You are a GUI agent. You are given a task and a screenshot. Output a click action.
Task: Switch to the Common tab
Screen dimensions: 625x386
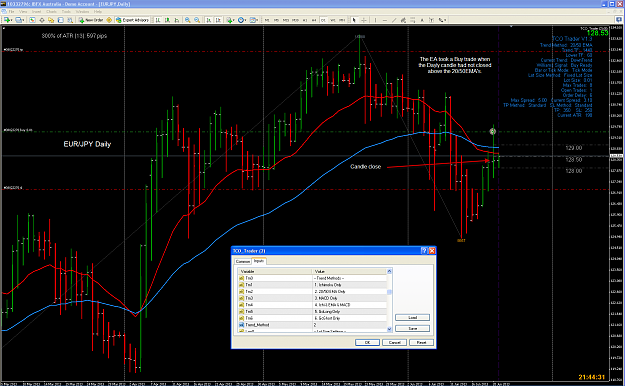pos(242,262)
